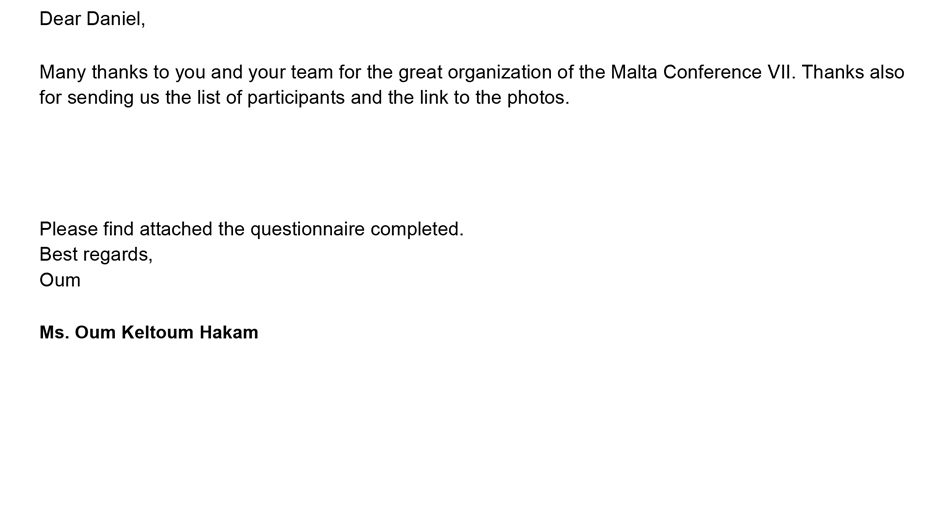The width and height of the screenshot is (950, 508).
Task: Click 'Thanks also' at the line end
Action: 853,72
